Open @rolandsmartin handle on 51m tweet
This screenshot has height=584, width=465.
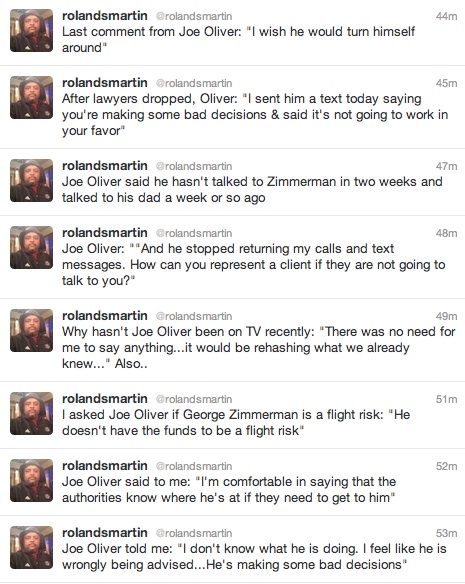(x=194, y=399)
